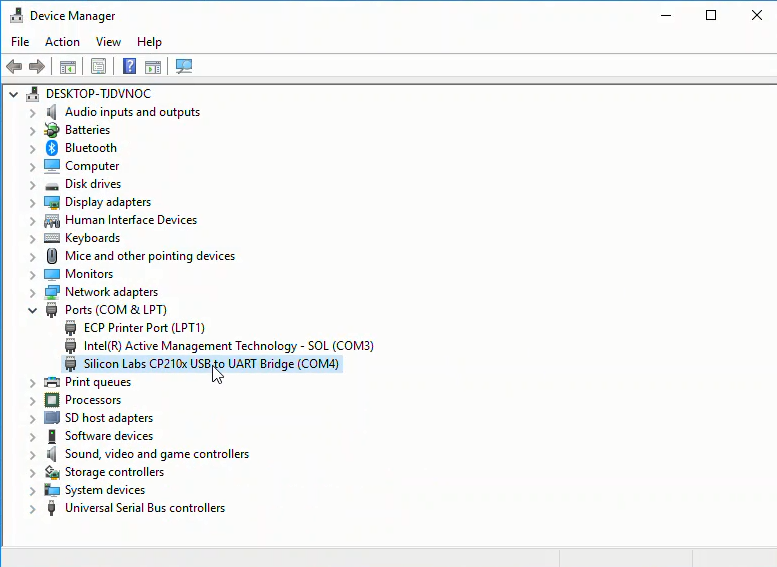Expand the Display adapters chevron
777x567 pixels.
[x=33, y=203]
